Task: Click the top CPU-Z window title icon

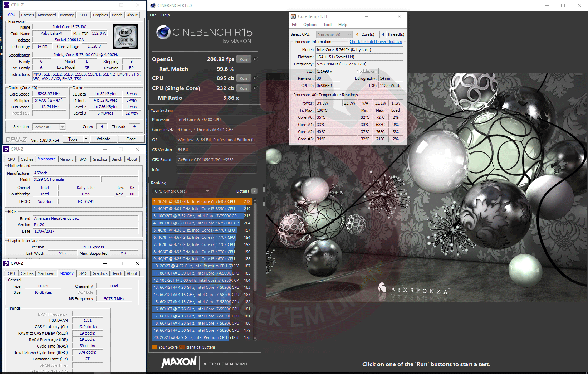Action: click(x=6, y=5)
